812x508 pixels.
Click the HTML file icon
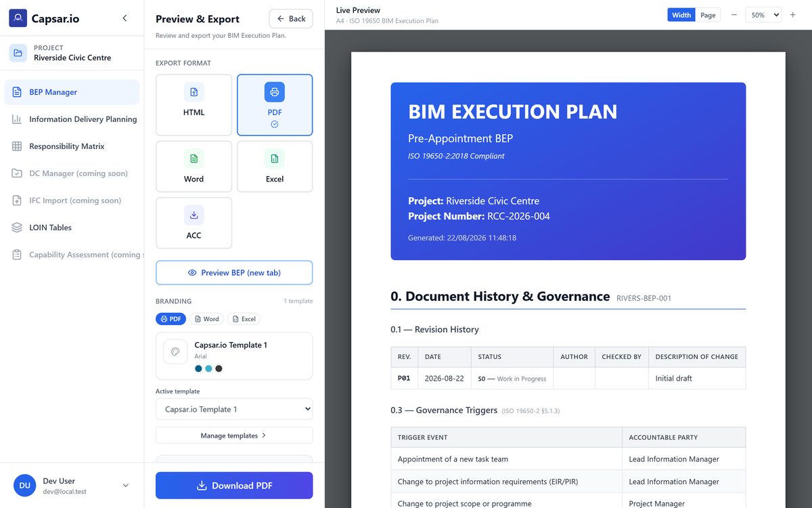(194, 92)
